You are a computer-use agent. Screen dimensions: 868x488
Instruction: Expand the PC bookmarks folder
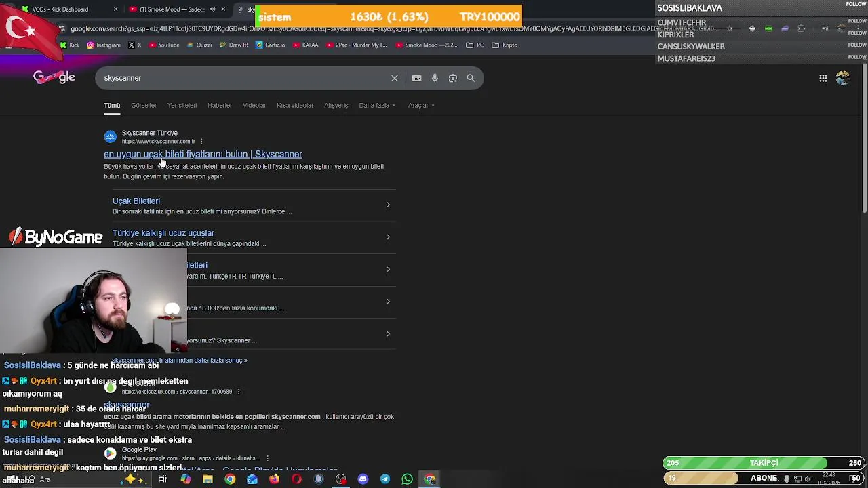point(475,45)
